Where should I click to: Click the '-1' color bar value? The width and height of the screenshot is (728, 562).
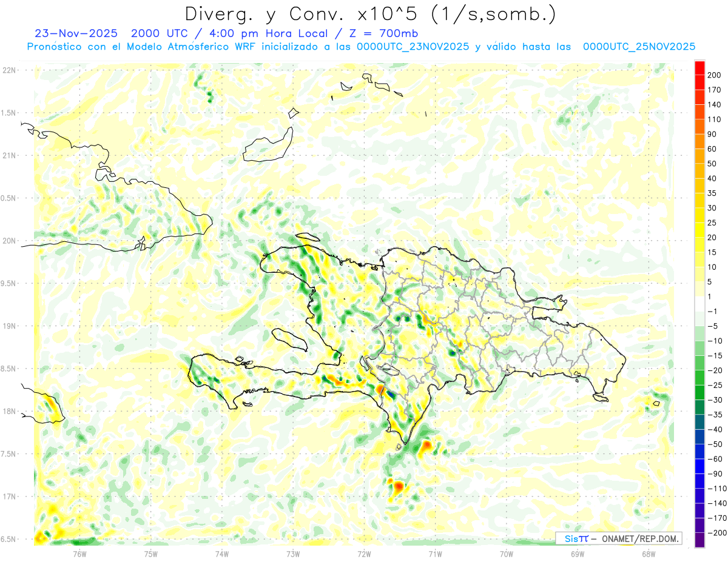click(713, 312)
